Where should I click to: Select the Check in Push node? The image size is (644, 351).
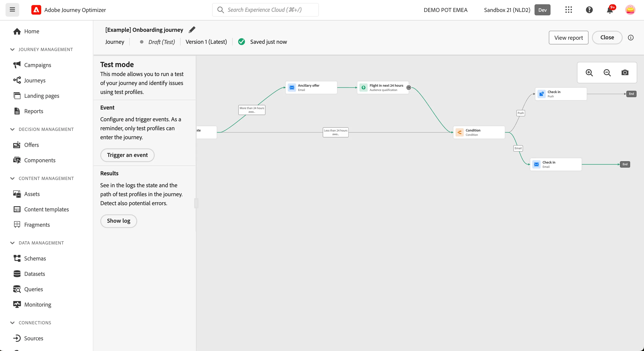(x=561, y=94)
